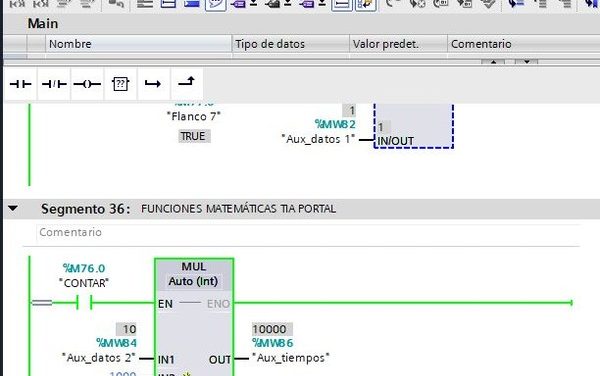Click the TRUE monitoring value
The width and height of the screenshot is (600, 376).
point(194,136)
